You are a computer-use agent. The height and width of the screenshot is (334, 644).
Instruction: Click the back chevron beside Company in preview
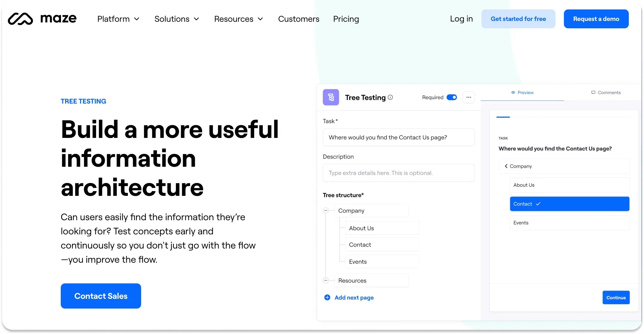pos(506,166)
